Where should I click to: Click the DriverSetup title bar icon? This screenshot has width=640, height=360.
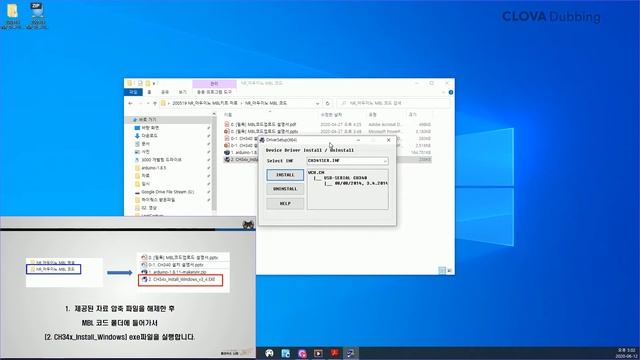pos(262,140)
